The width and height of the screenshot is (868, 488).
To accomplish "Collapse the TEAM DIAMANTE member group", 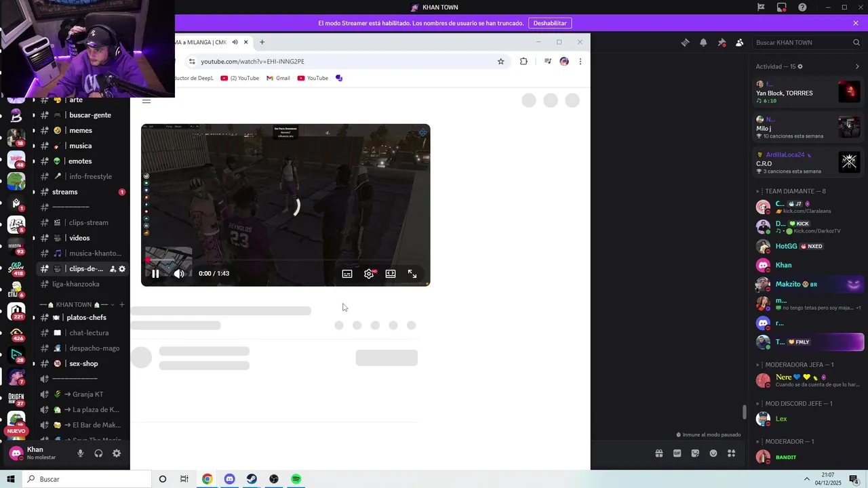I will coord(791,191).
